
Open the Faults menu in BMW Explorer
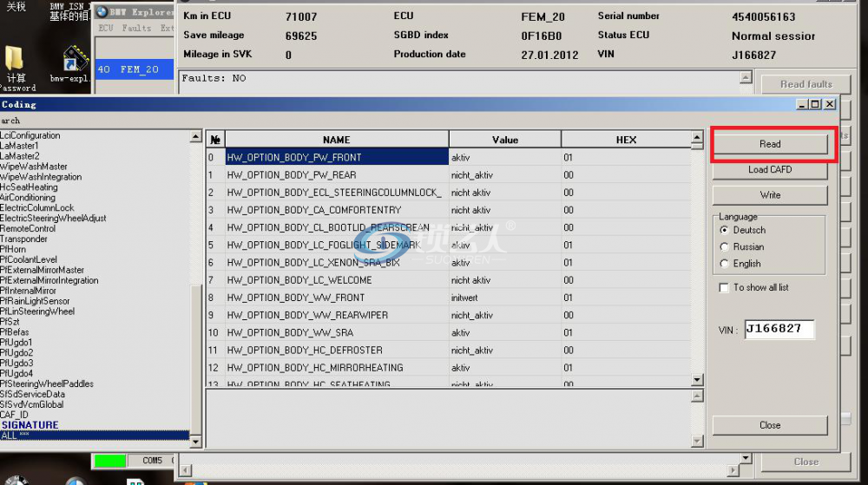tap(136, 28)
